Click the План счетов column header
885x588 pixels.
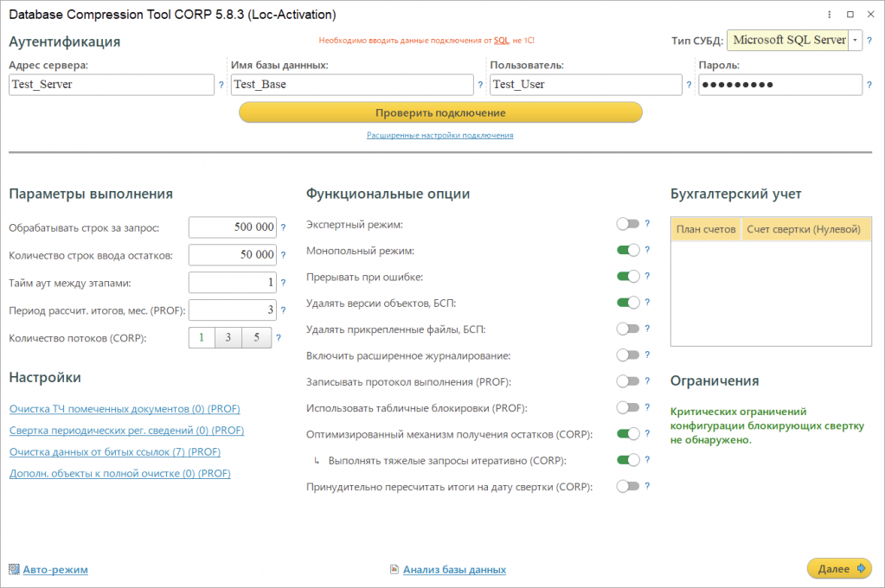pyautogui.click(x=706, y=229)
